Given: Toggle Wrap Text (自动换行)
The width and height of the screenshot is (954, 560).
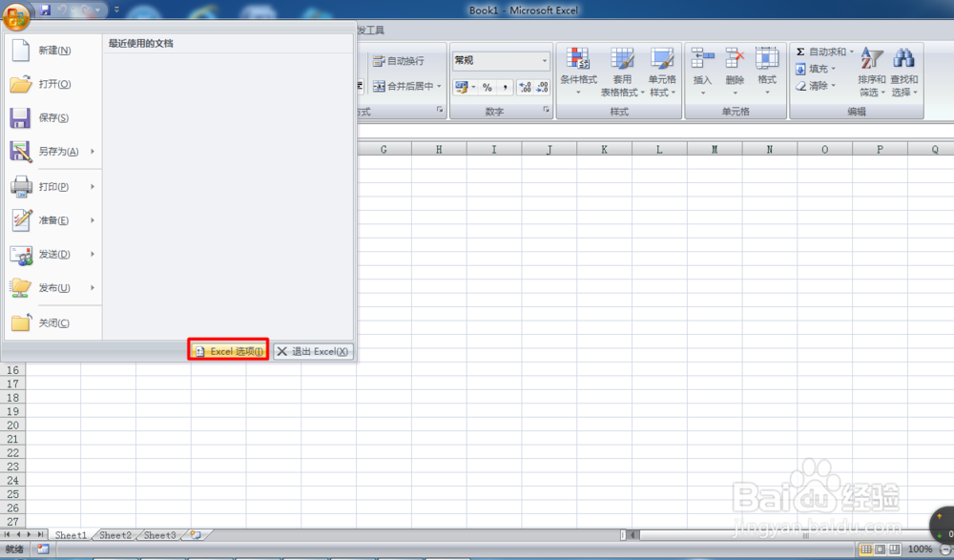Looking at the screenshot, I should 399,61.
